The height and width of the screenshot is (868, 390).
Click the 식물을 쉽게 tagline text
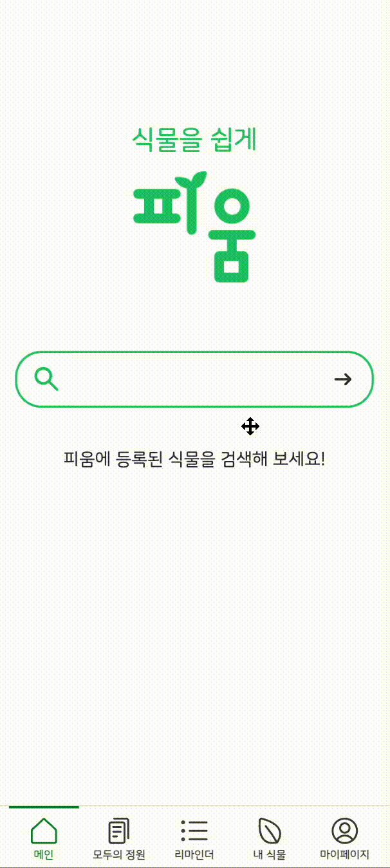click(x=194, y=139)
